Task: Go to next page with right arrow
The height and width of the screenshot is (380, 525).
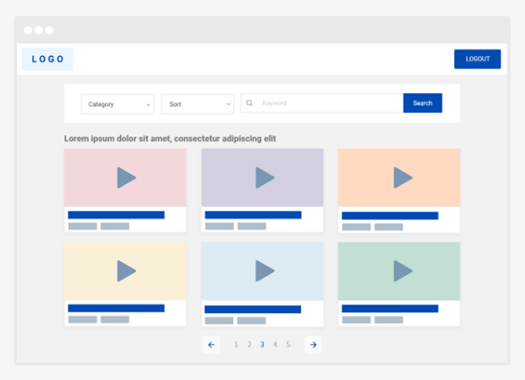Action: pos(313,345)
